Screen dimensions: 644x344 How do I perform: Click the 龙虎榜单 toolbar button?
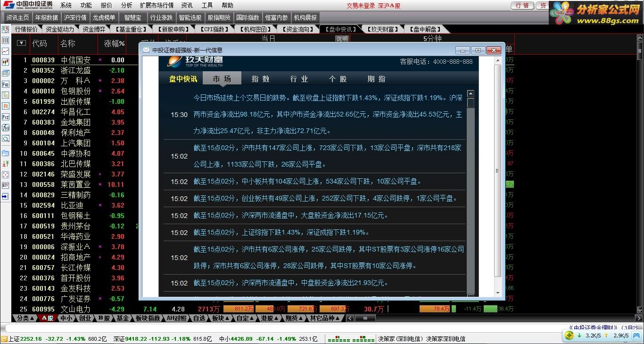coord(104,17)
